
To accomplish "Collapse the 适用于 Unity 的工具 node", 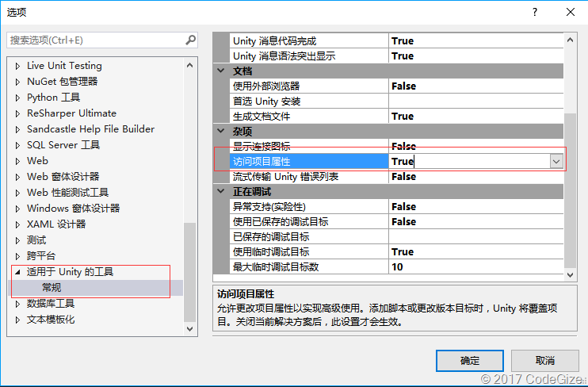I will tap(17, 273).
